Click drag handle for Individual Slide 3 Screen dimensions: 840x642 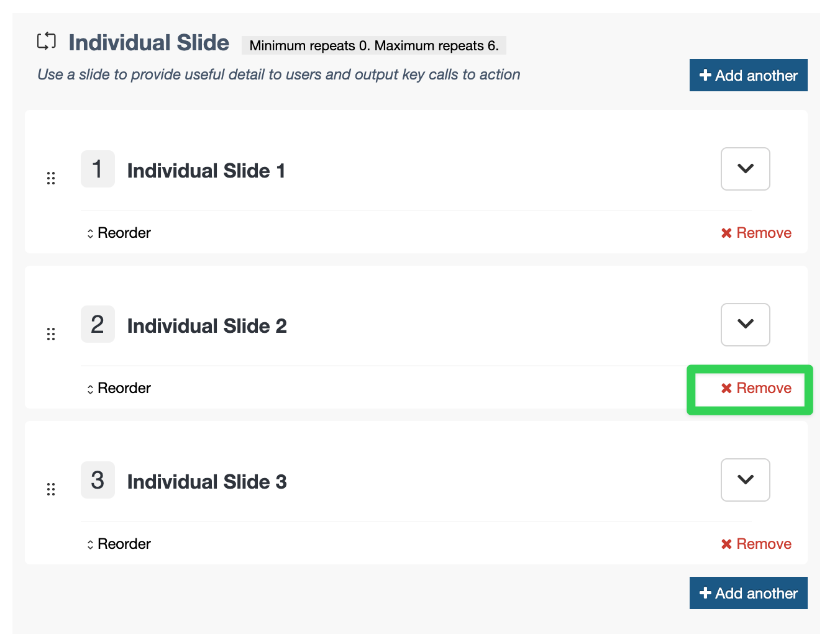coord(51,489)
